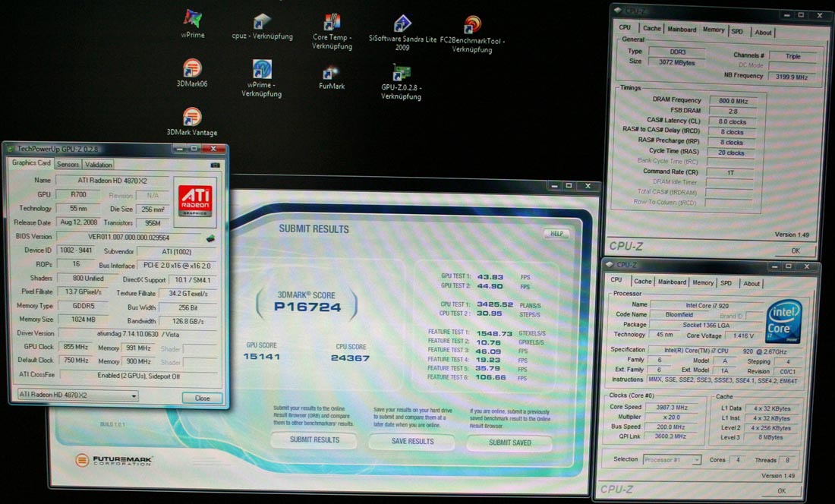This screenshot has height=504, width=835.
Task: Click SAVE RESULTS button in 3DMark
Action: coord(413,441)
